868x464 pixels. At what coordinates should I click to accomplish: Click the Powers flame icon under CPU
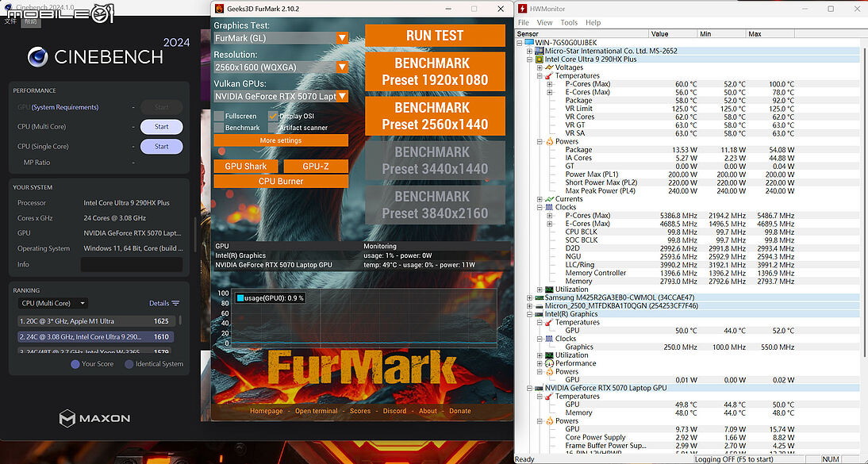[x=549, y=142]
